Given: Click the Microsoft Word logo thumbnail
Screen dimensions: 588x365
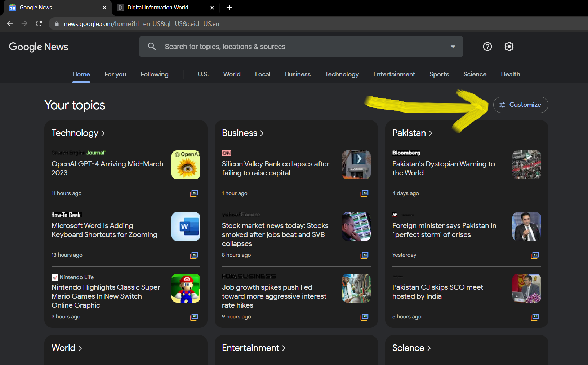Looking at the screenshot, I should (x=186, y=227).
